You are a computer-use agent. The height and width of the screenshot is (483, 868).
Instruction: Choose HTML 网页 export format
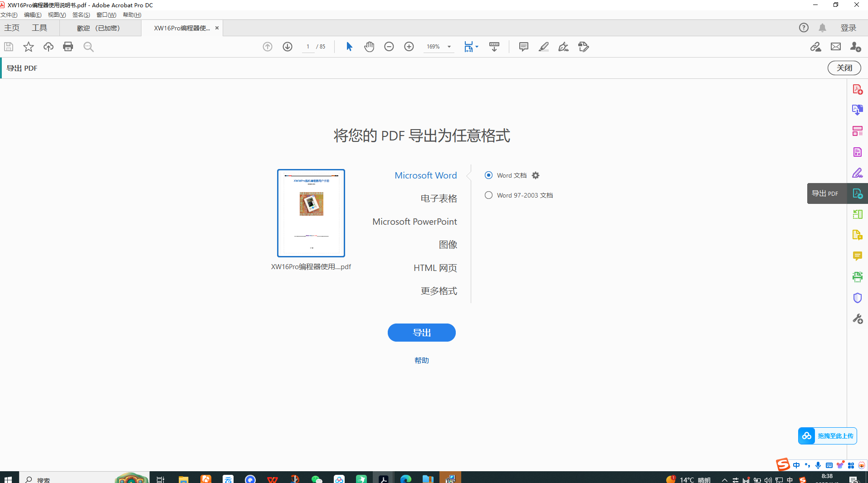coord(435,268)
